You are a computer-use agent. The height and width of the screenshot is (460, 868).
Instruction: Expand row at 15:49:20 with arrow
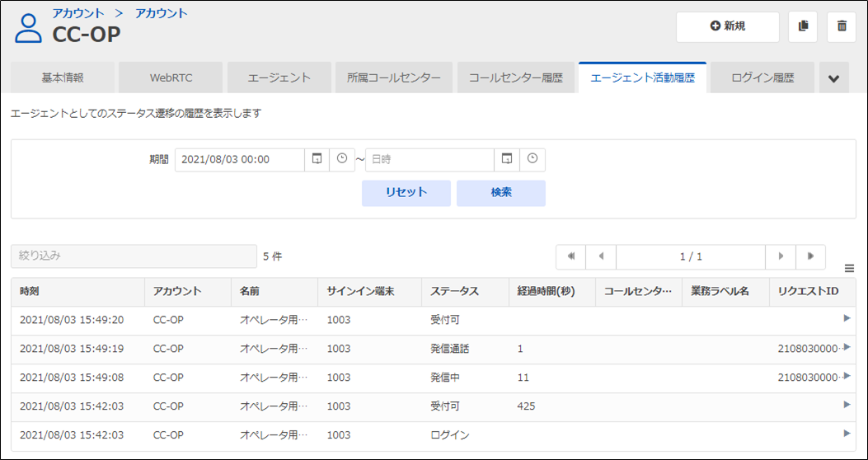(847, 318)
